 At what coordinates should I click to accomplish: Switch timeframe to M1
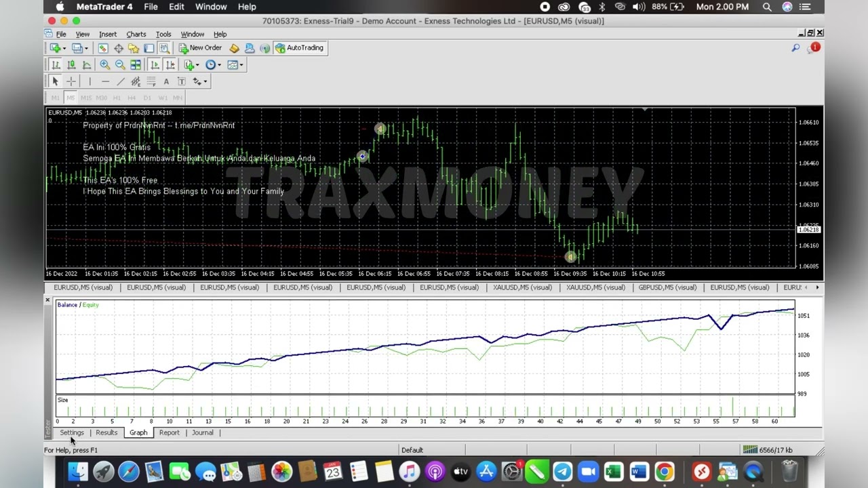click(x=56, y=98)
